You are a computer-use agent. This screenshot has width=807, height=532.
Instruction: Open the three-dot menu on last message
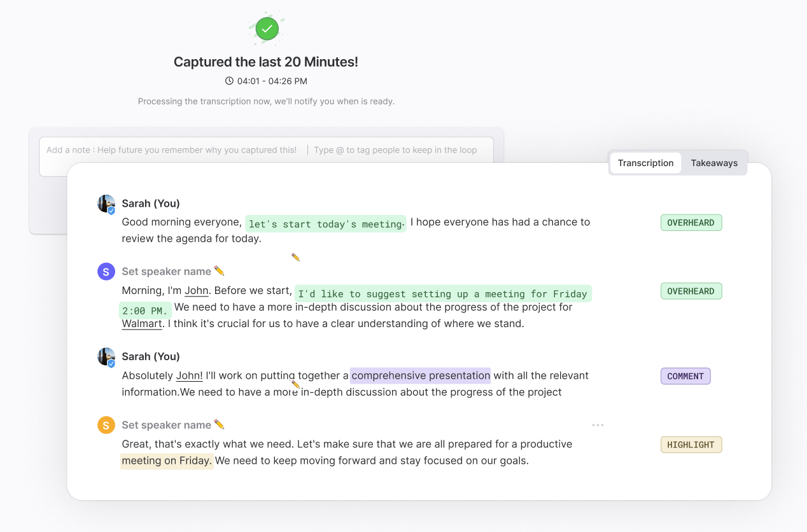598,425
